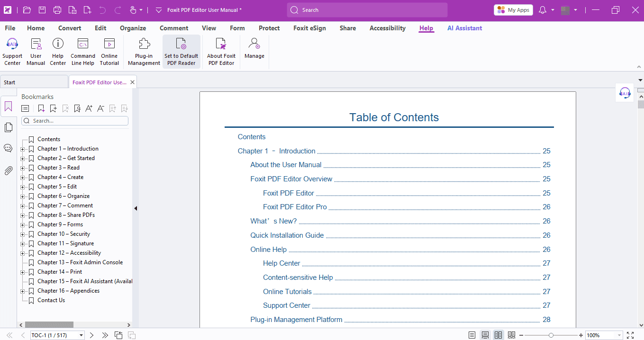
Task: Expand Chapter 16 – Appendices bookmark
Action: tap(22, 291)
